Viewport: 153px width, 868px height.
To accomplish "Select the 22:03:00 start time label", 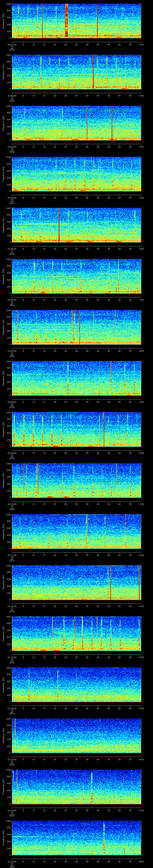I will point(12,147).
